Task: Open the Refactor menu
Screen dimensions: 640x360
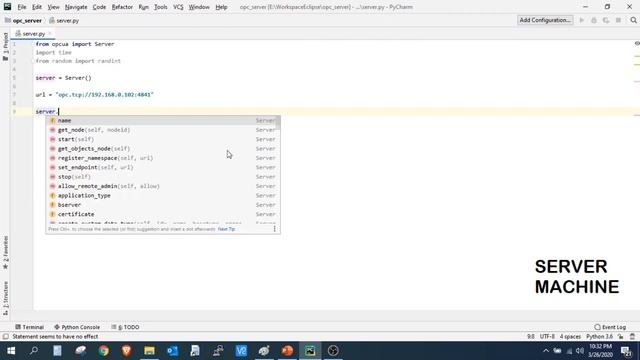Action: [122, 7]
